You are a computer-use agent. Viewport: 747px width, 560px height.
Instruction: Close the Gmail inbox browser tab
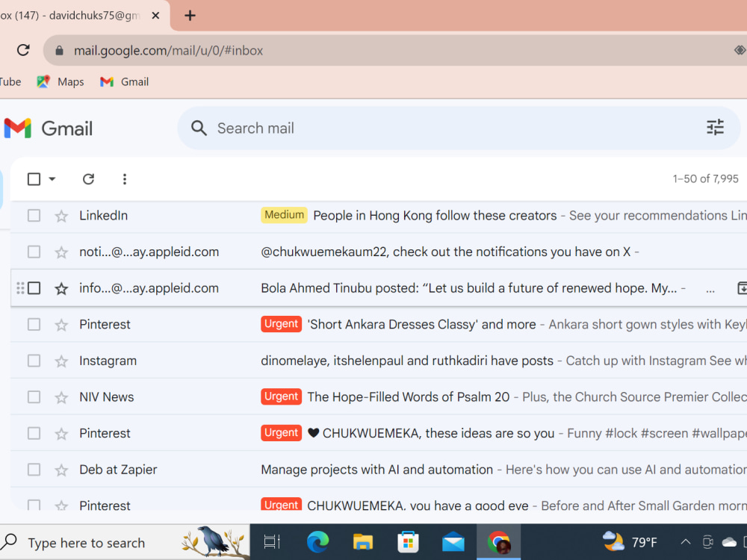[x=155, y=16]
